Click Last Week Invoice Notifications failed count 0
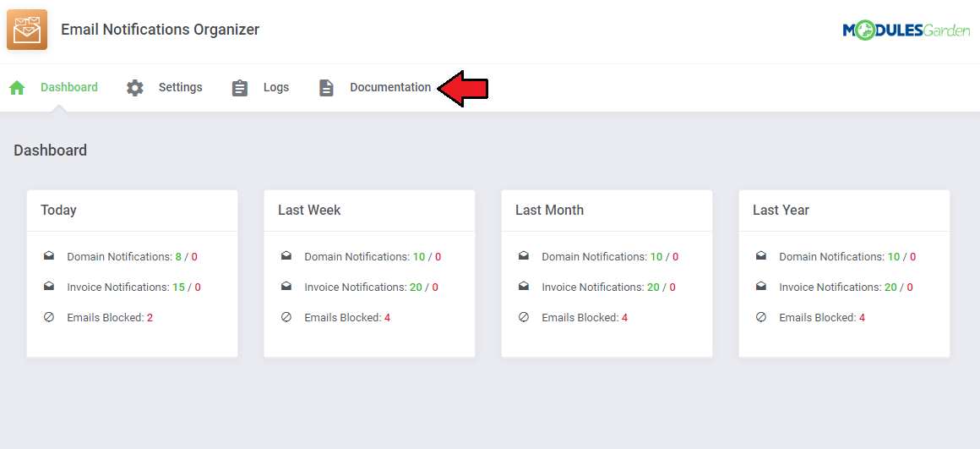Image resolution: width=980 pixels, height=449 pixels. coord(435,287)
